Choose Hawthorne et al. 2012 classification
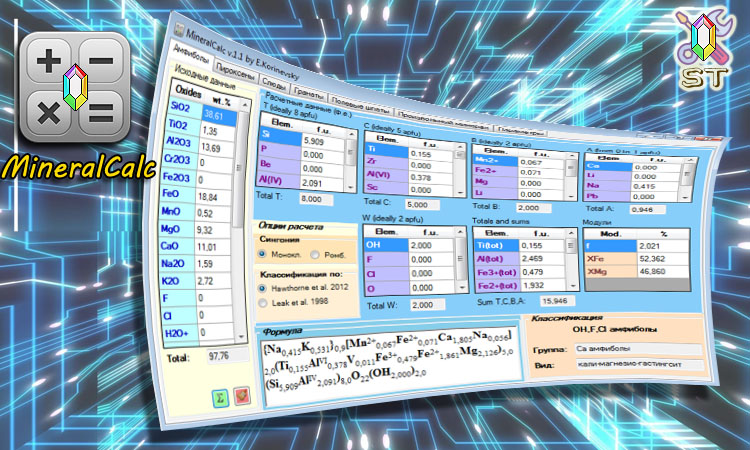The width and height of the screenshot is (750, 450). click(x=262, y=288)
